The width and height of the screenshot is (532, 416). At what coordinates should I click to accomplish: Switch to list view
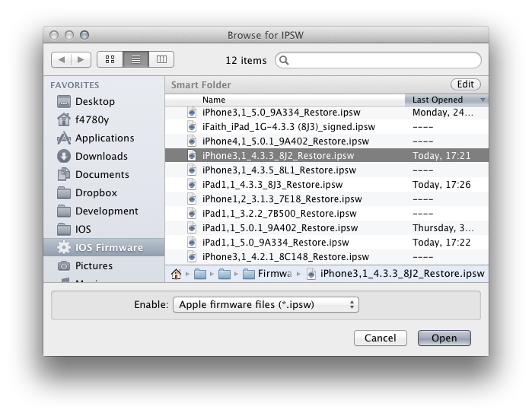click(x=135, y=59)
